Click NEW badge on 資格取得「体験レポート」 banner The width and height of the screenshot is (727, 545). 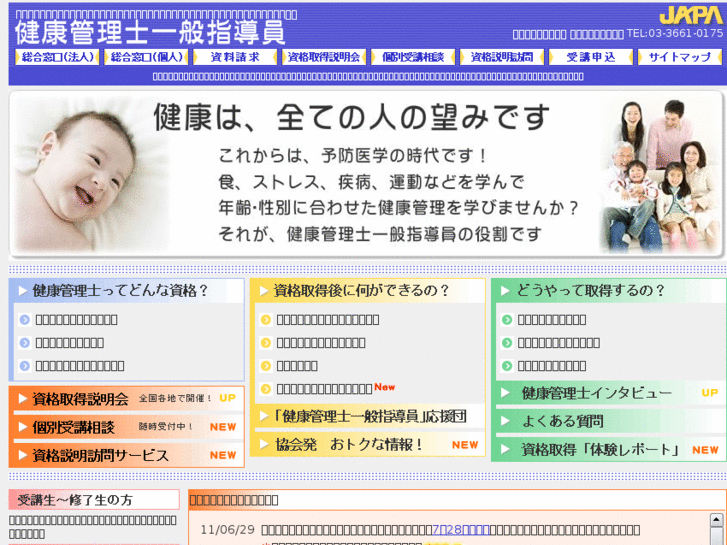point(705,450)
